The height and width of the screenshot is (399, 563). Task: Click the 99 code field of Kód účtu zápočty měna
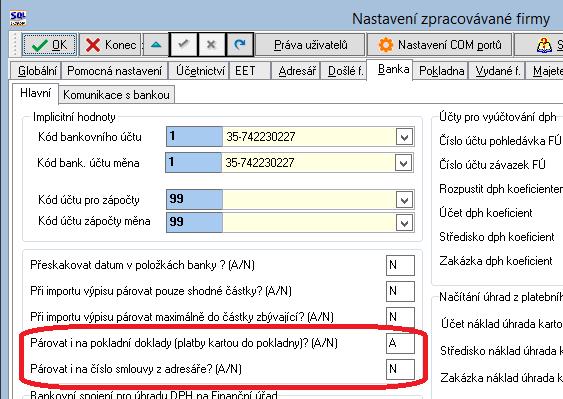click(194, 223)
